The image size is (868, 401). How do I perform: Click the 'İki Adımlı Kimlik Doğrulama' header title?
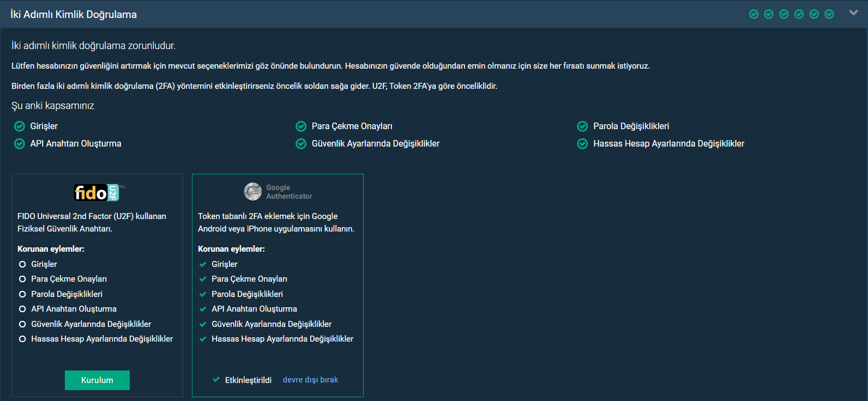(74, 15)
